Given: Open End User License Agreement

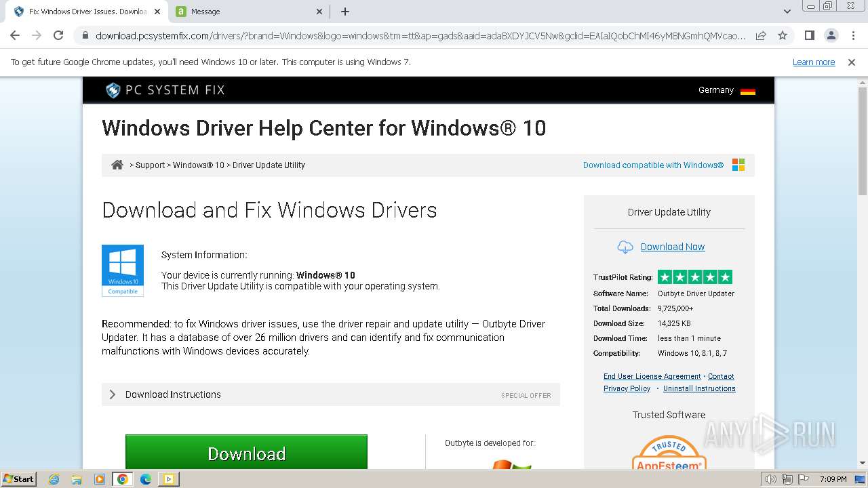Looking at the screenshot, I should 652,376.
